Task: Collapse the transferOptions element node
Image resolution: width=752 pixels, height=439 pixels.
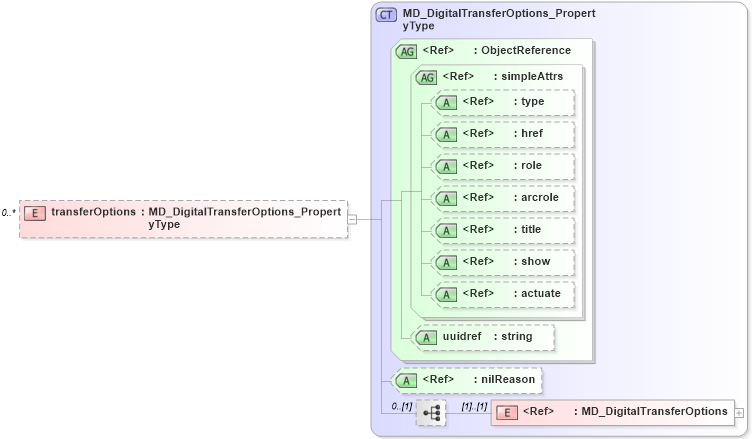Action: [x=352, y=219]
